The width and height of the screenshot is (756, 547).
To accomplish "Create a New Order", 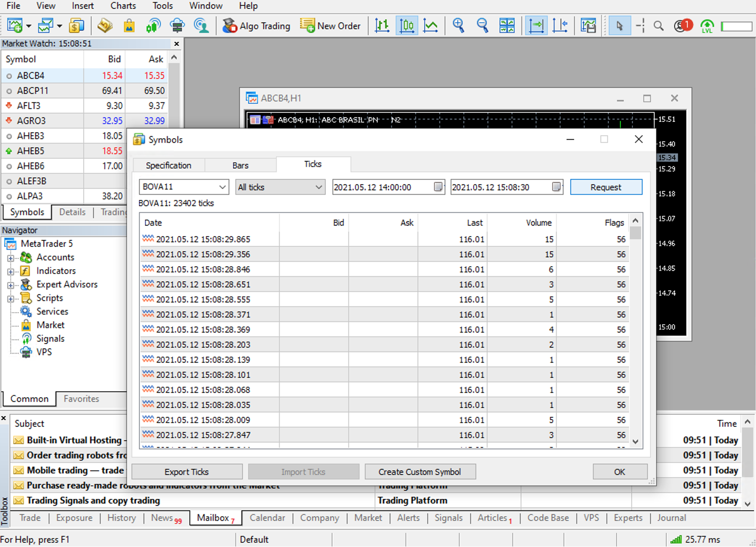I will [331, 26].
